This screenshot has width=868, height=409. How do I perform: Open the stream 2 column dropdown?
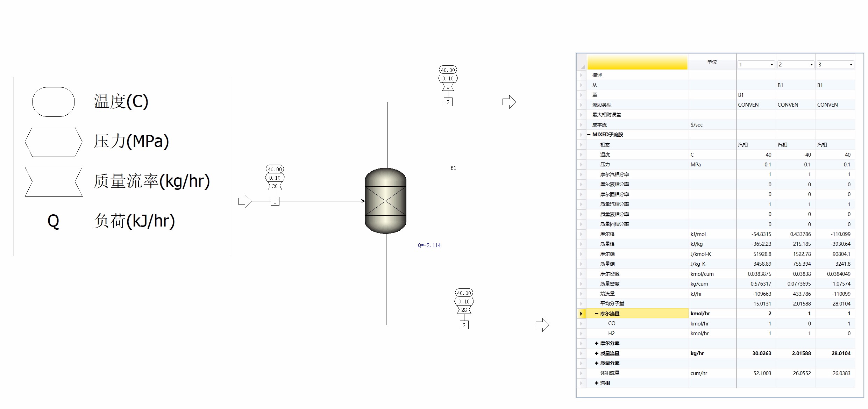pyautogui.click(x=811, y=65)
